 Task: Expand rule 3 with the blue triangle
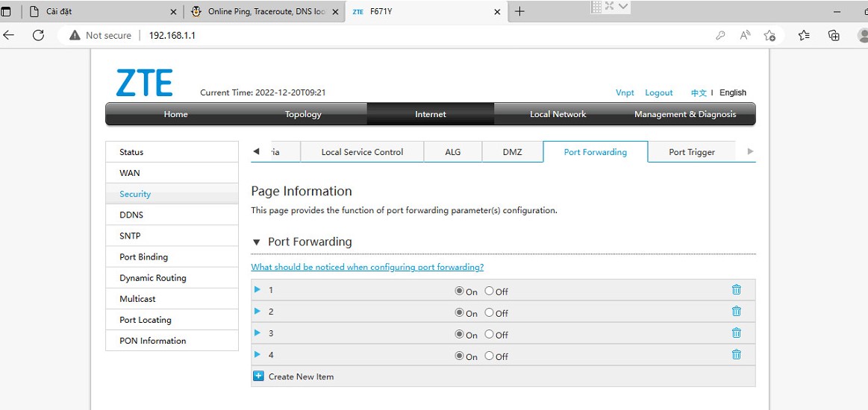pos(257,332)
